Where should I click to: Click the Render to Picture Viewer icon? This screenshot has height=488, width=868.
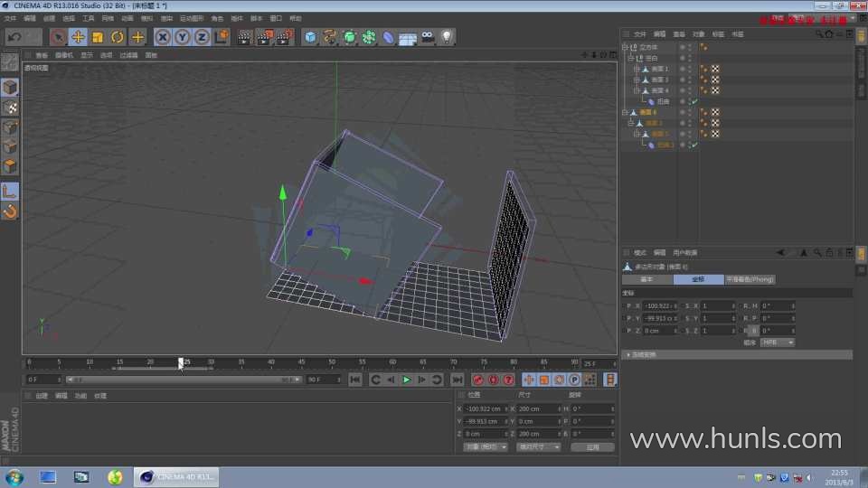click(x=264, y=37)
